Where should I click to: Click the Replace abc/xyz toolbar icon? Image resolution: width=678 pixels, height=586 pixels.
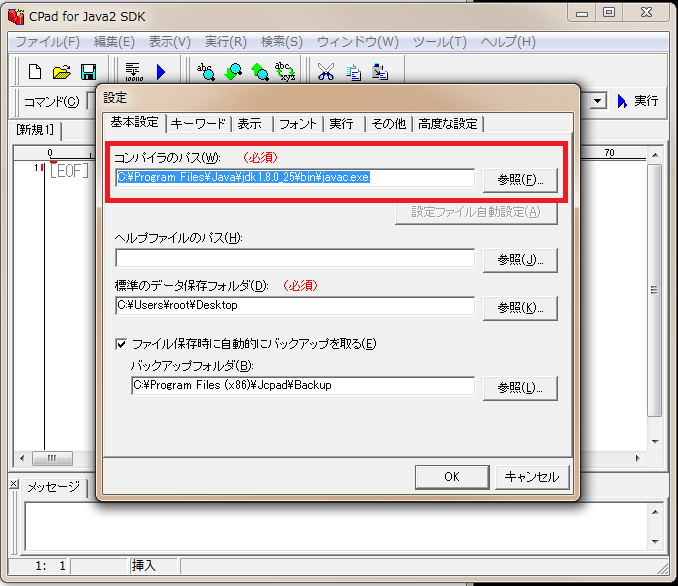[286, 71]
